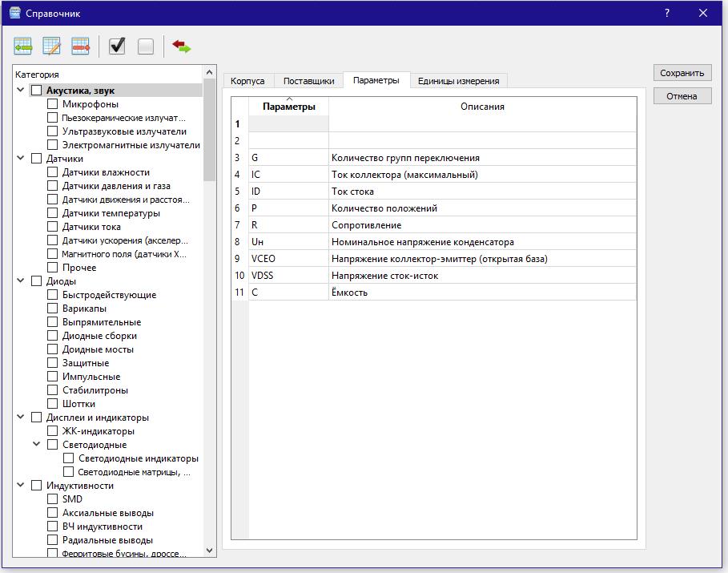Click the category tree vertical scrollbar thumb
The width and height of the screenshot is (728, 573).
pos(210,128)
